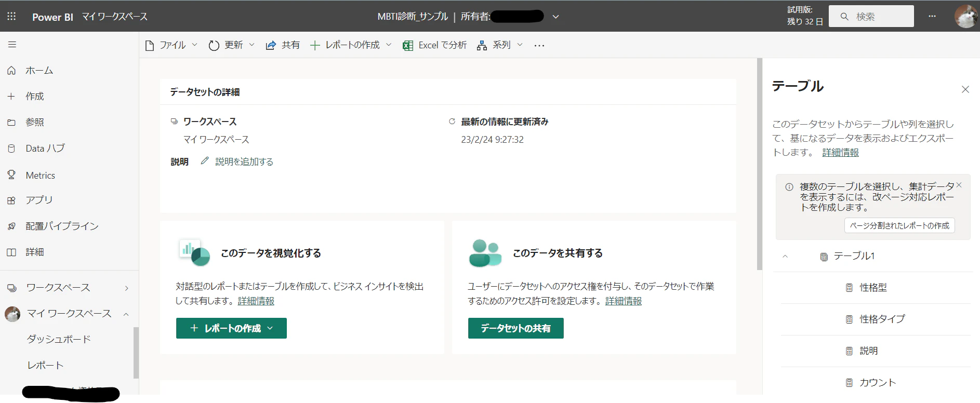
Task: Open the toolbar more options ellipsis
Action: 539,46
